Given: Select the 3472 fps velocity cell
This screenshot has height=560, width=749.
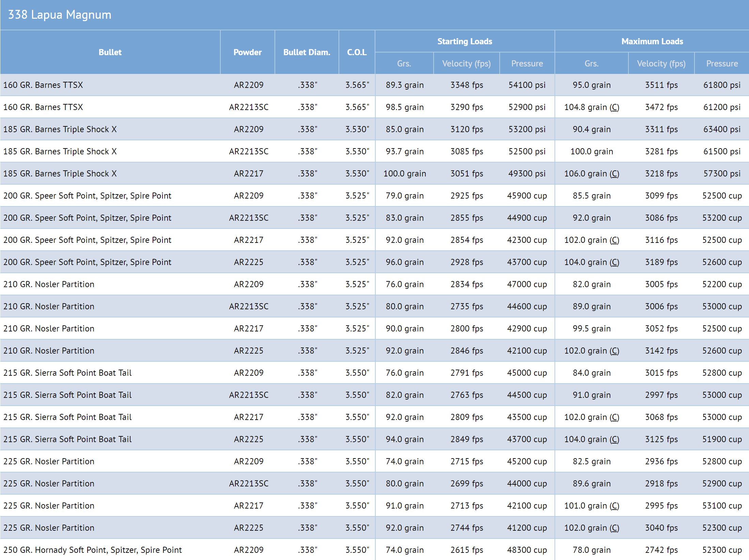Looking at the screenshot, I should coord(661,107).
